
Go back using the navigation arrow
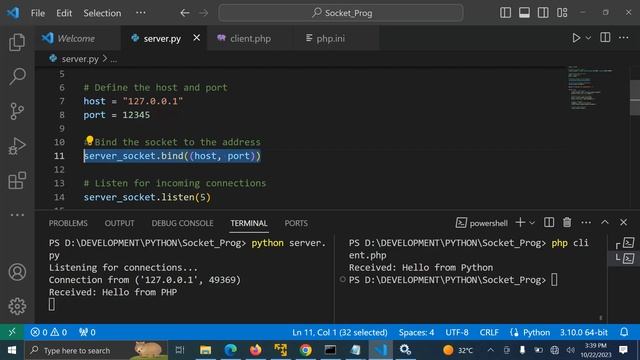[185, 13]
